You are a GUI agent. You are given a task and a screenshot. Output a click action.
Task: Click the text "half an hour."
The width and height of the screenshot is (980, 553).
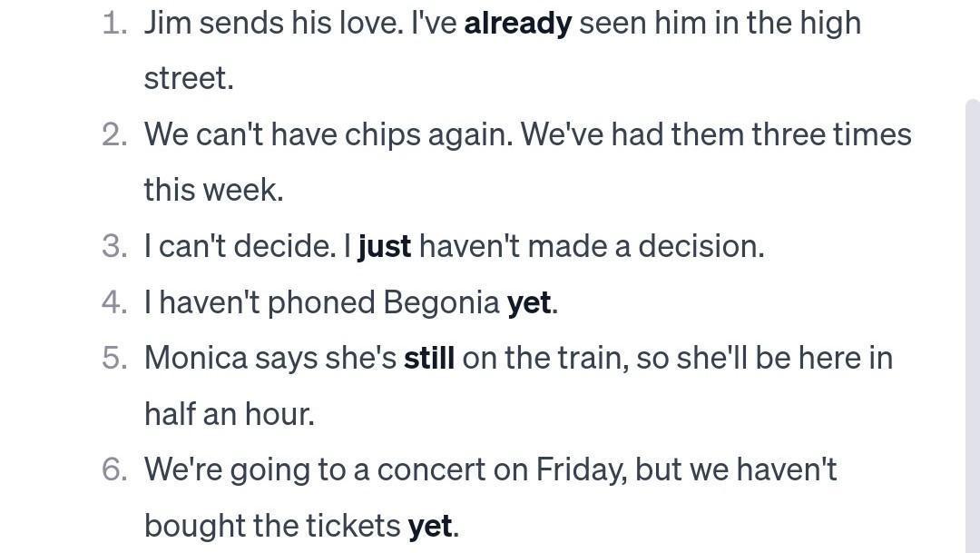(x=229, y=414)
